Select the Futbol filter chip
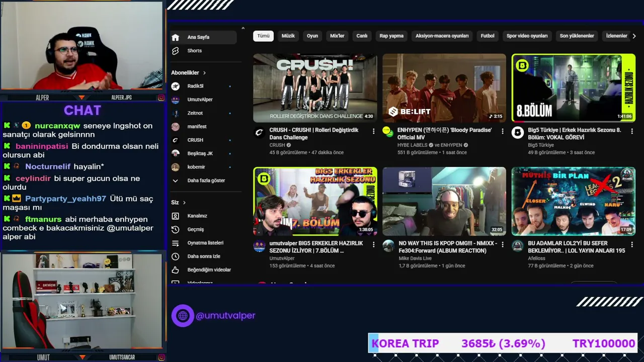644x362 pixels. [488, 36]
